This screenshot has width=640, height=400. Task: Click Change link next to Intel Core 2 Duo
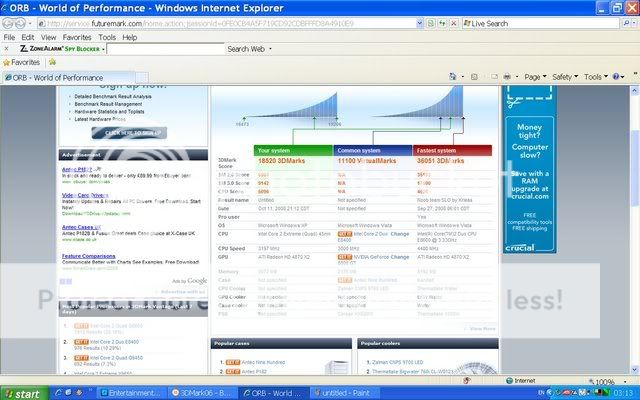pos(400,234)
